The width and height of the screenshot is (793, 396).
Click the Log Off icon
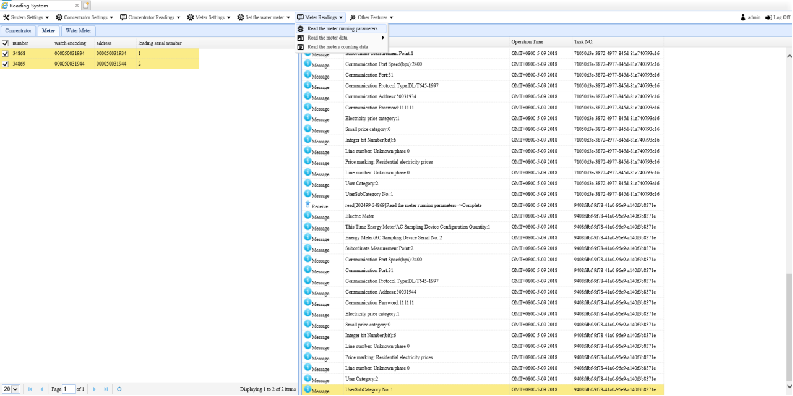769,17
